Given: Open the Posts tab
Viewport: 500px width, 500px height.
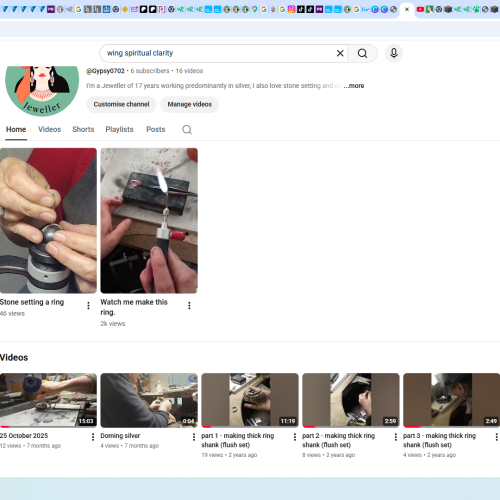Looking at the screenshot, I should click(x=156, y=129).
